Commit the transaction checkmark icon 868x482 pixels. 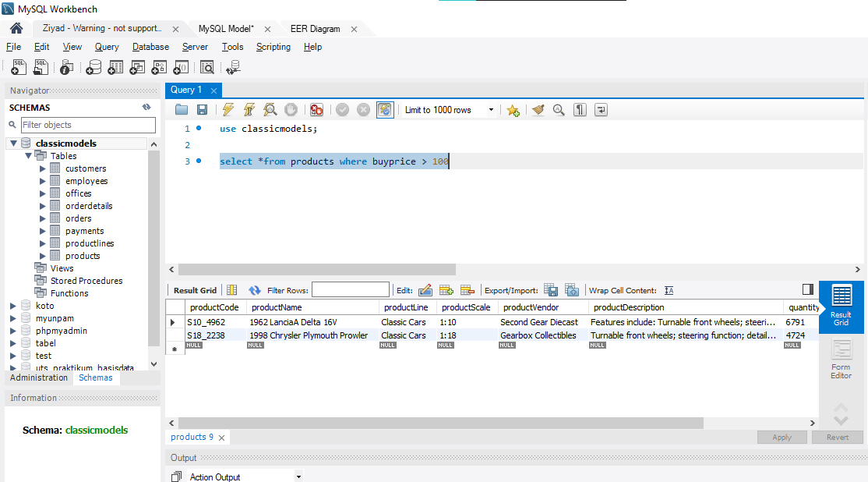tap(343, 110)
